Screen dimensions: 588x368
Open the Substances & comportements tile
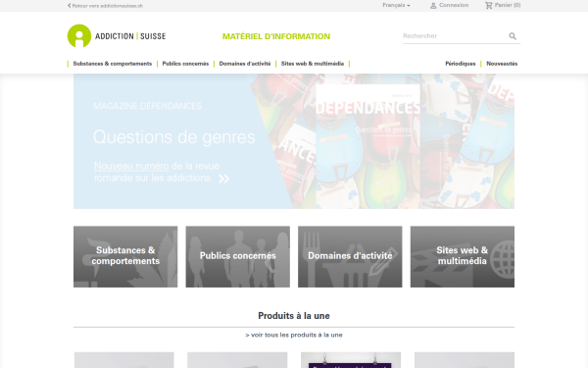125,257
